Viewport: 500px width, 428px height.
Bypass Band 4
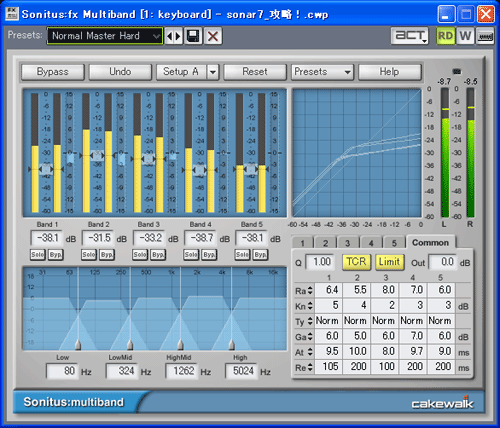pos(209,255)
